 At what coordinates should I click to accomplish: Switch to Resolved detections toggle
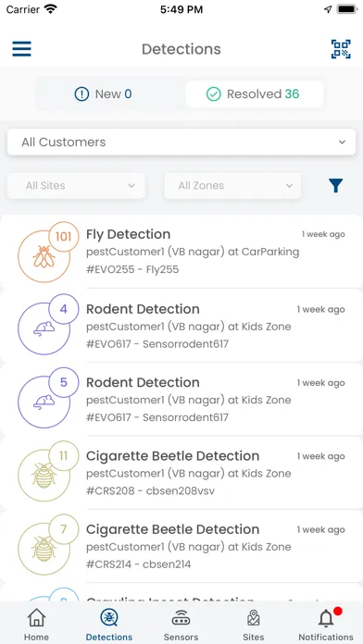coord(254,94)
